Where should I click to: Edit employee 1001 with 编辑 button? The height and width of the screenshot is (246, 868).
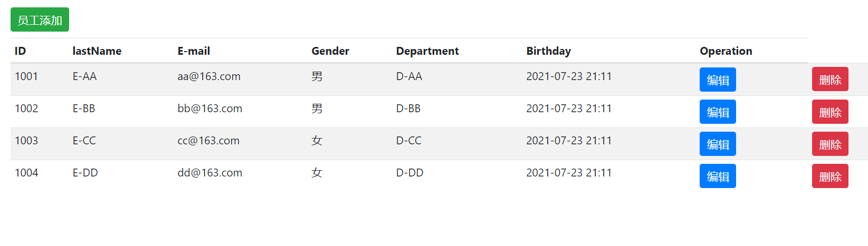click(718, 80)
